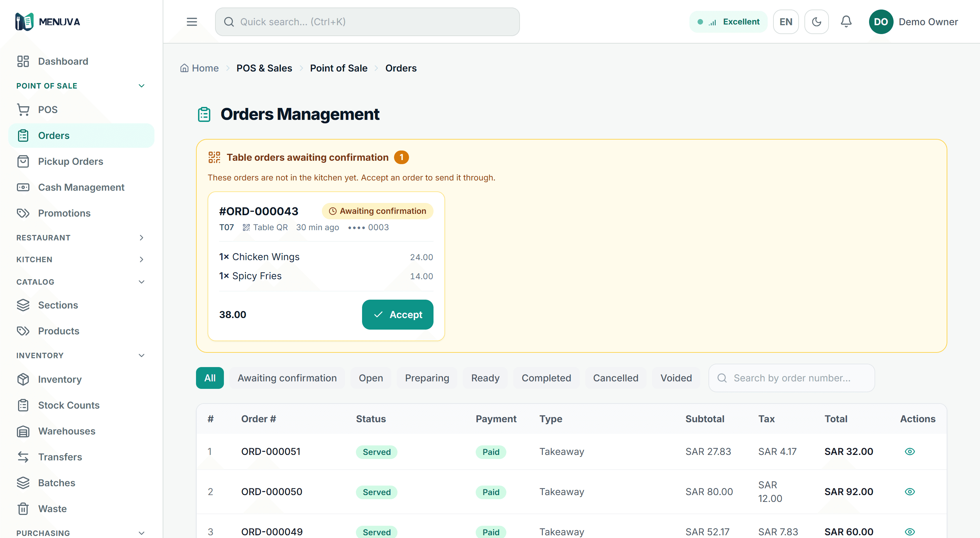Go to Dashboard in sidebar

pyautogui.click(x=81, y=61)
